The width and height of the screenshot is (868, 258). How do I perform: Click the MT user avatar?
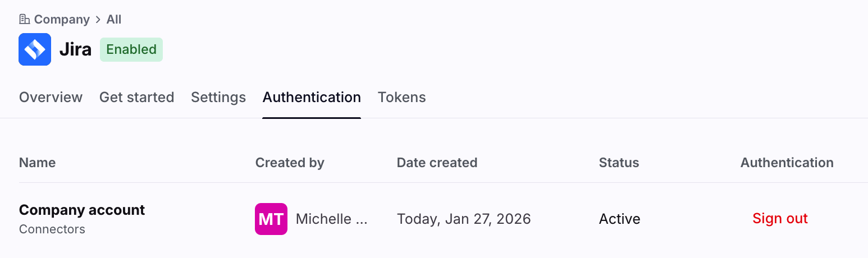[x=271, y=219]
